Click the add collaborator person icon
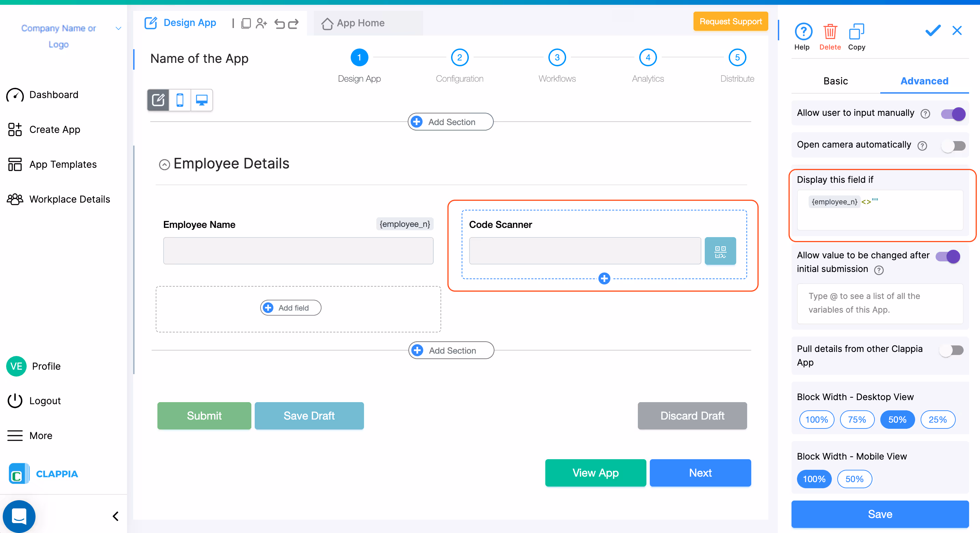 pos(261,24)
